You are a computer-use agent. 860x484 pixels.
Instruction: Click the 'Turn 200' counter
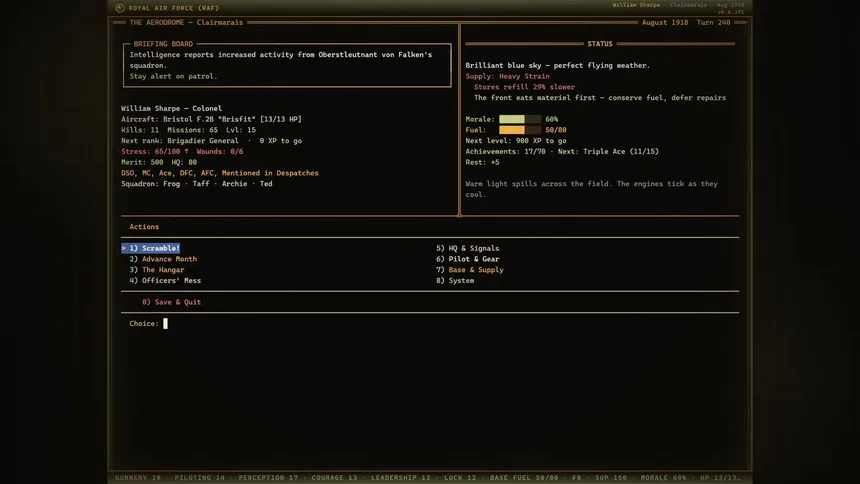(x=714, y=22)
